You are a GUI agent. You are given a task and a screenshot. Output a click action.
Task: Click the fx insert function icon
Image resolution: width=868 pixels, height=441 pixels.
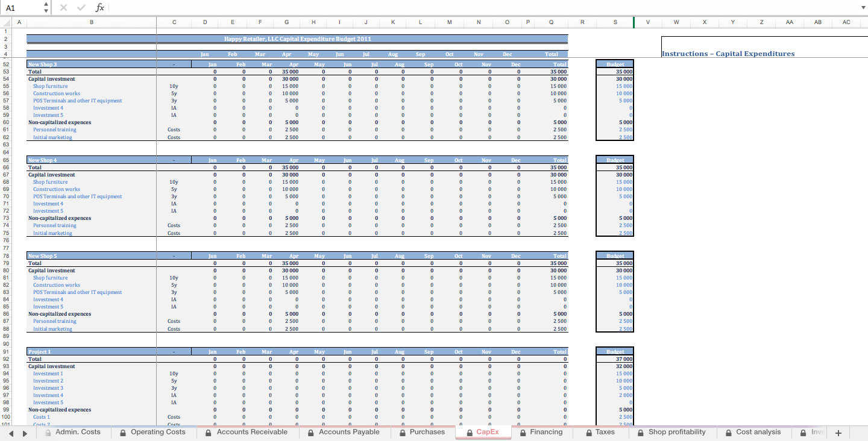[x=100, y=8]
